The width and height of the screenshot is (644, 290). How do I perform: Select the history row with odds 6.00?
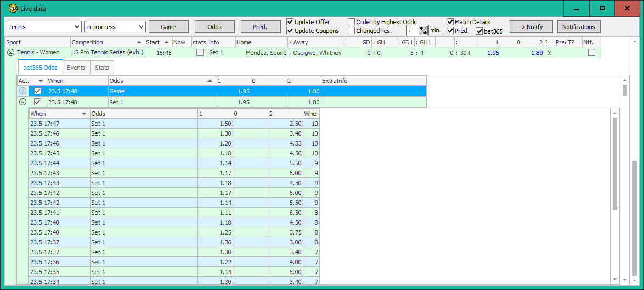click(x=174, y=272)
